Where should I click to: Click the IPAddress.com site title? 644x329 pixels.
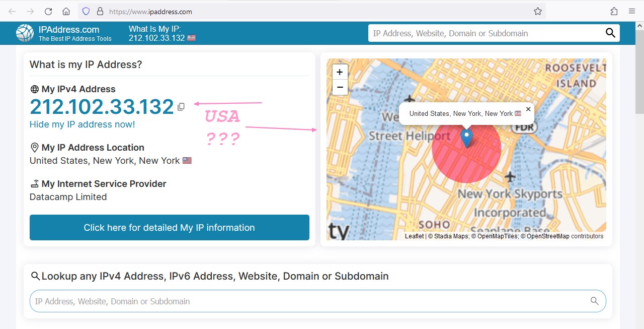[69, 29]
